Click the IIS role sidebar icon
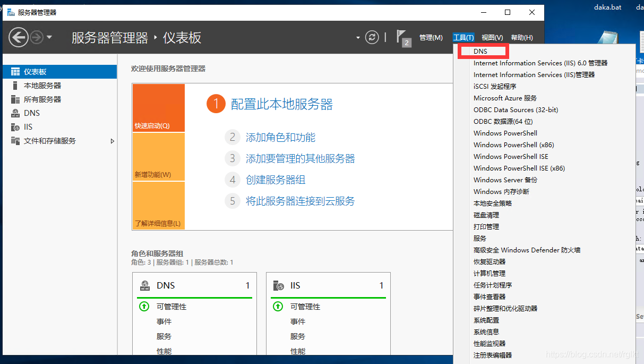 [x=15, y=127]
